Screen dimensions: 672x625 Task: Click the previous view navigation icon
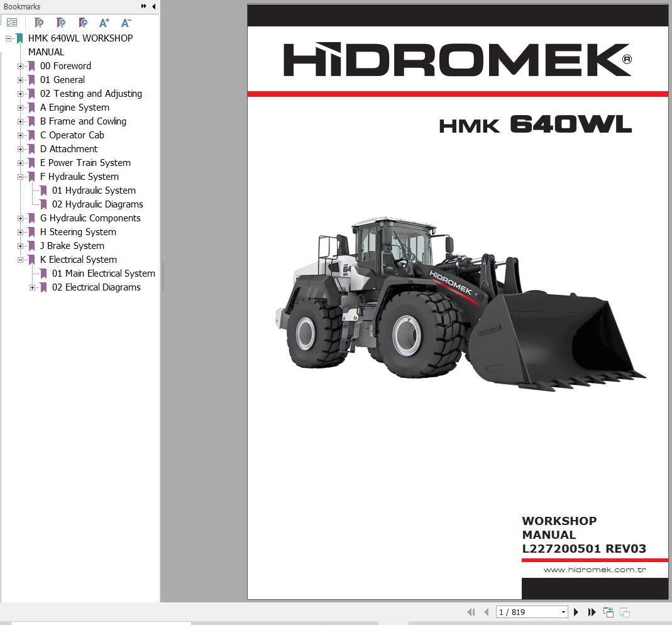(x=608, y=612)
